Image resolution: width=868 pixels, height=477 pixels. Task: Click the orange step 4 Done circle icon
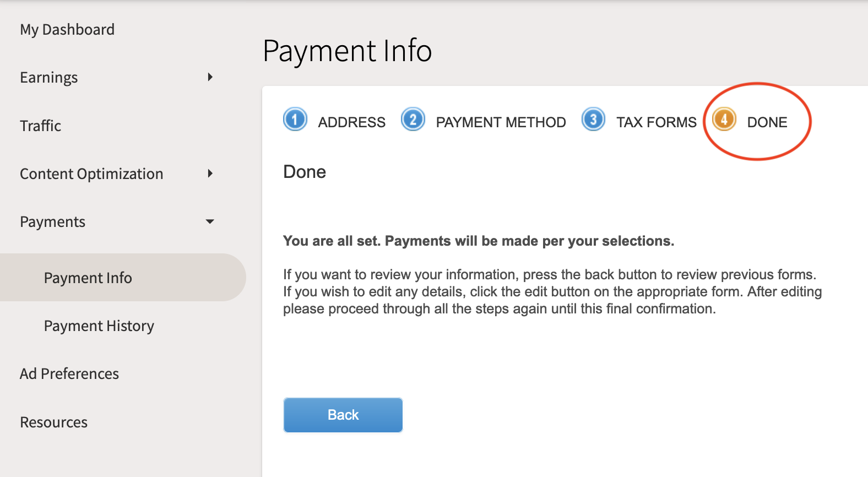coord(724,120)
